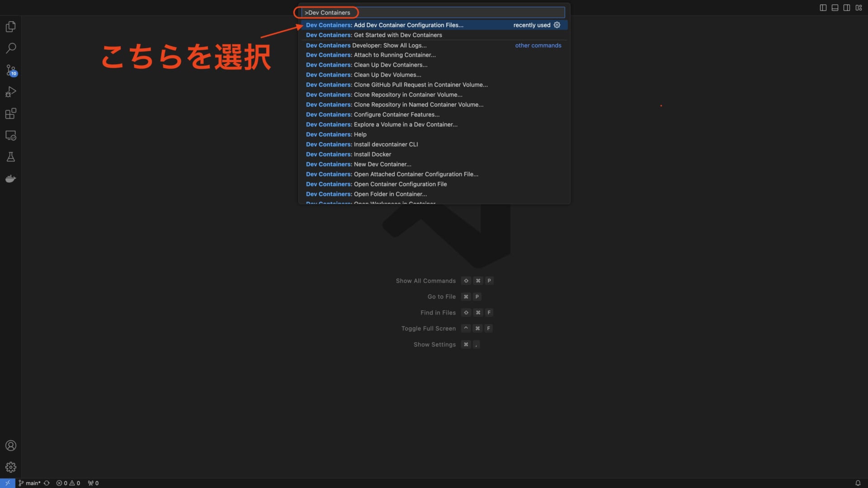Configure keybinding gear for Add Dev Container Configuration Files
The image size is (868, 488).
click(x=557, y=25)
